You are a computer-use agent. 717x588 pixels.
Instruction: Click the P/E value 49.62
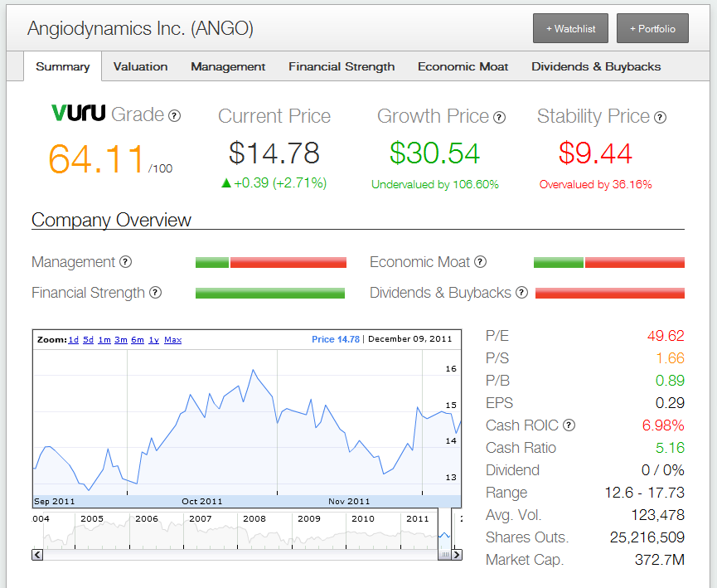coord(666,336)
